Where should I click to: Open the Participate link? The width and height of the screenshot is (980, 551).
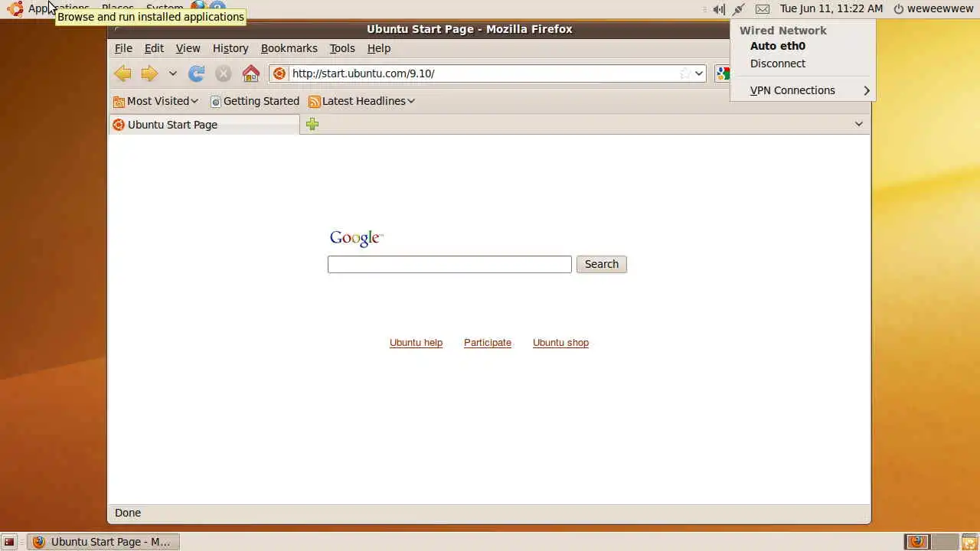(x=488, y=343)
